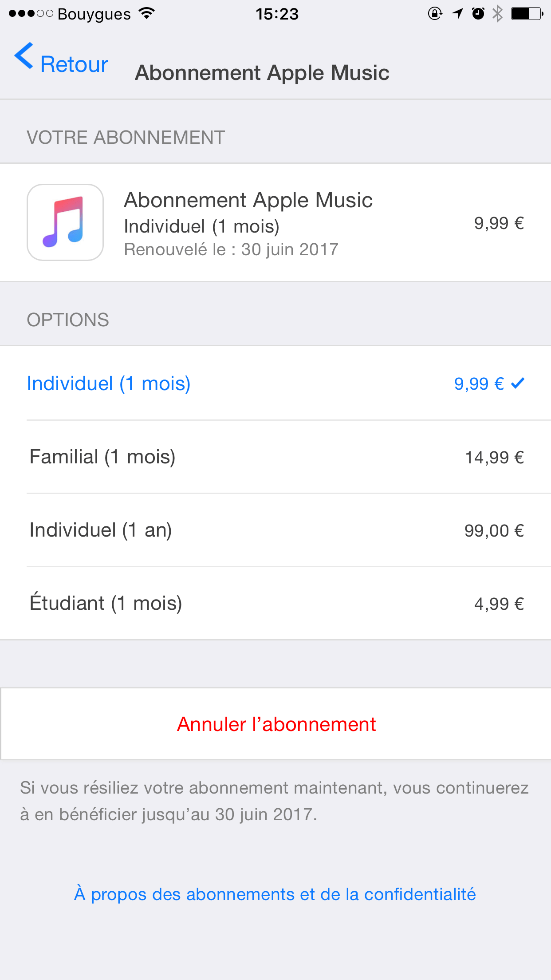Viewport: 551px width, 980px height.
Task: Tap the Apple Music note icon
Action: point(65,222)
